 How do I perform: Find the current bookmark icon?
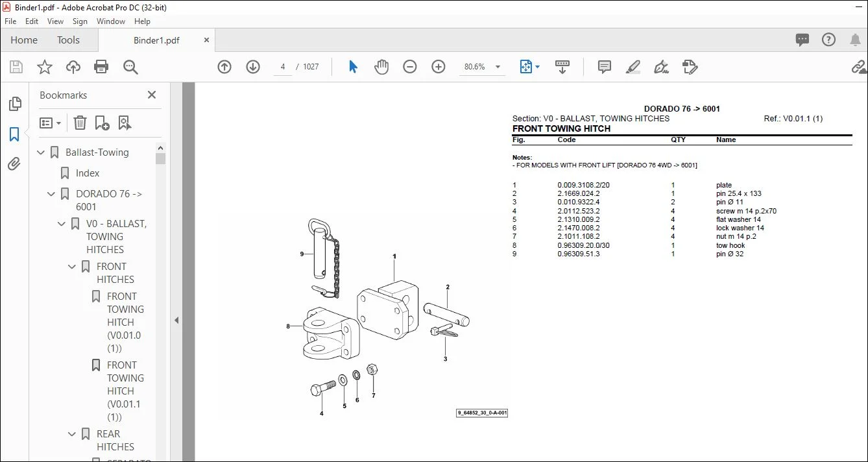tap(125, 123)
